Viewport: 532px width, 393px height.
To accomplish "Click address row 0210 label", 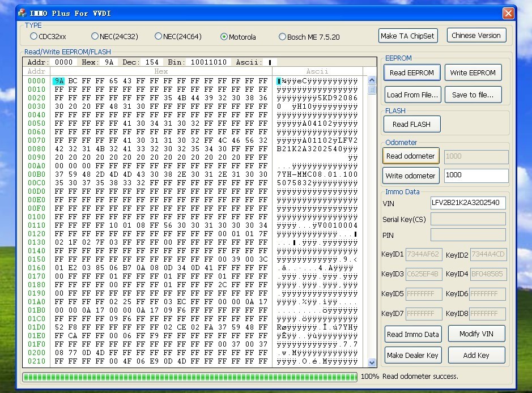I will [x=36, y=361].
